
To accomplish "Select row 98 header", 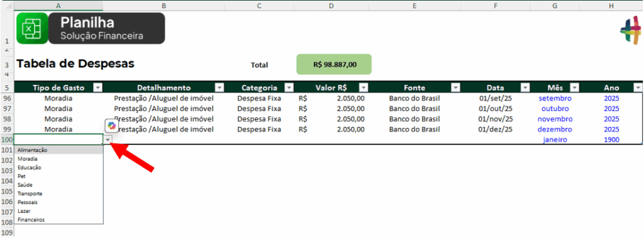I will pos(6,119).
